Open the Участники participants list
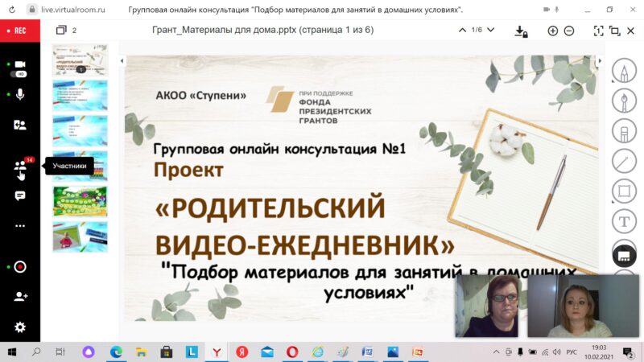The width and height of the screenshot is (644, 362). pyautogui.click(x=19, y=166)
